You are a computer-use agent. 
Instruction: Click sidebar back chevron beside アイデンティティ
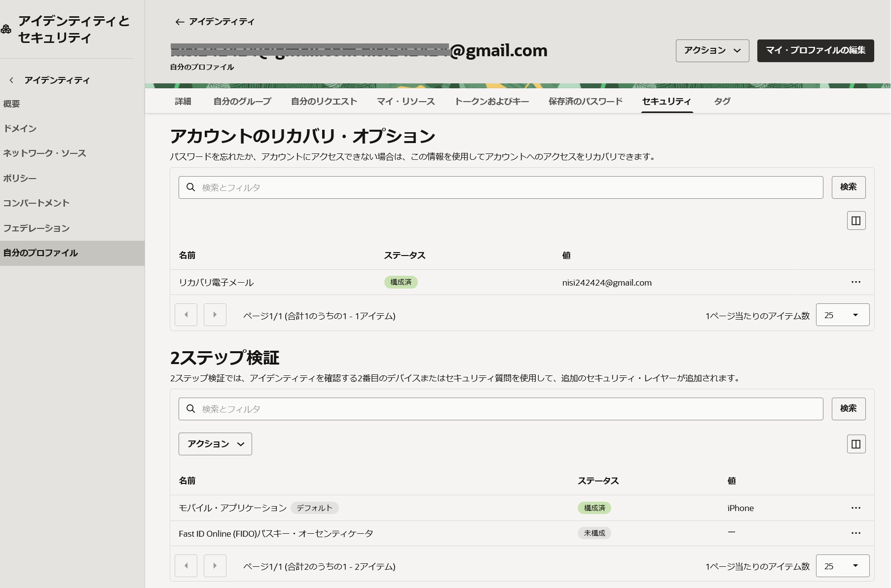point(11,80)
